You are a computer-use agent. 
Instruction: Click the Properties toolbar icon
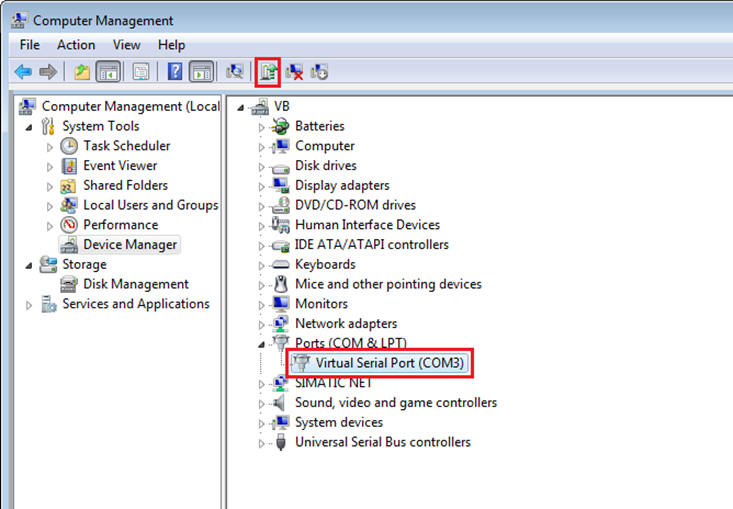(x=141, y=72)
